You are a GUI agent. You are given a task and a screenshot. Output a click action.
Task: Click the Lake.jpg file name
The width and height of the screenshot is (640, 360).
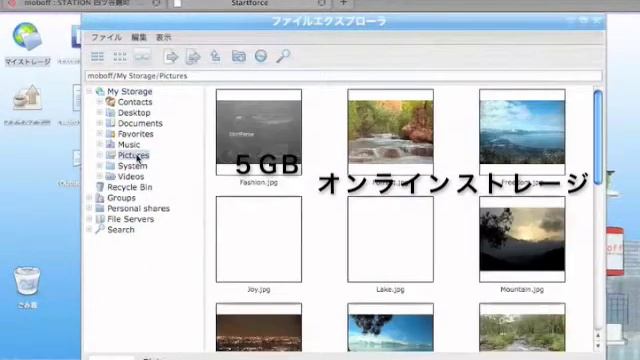(391, 289)
